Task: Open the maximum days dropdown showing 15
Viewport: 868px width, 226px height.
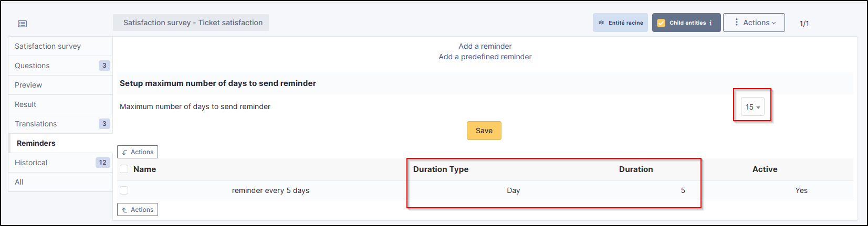Action: [752, 107]
